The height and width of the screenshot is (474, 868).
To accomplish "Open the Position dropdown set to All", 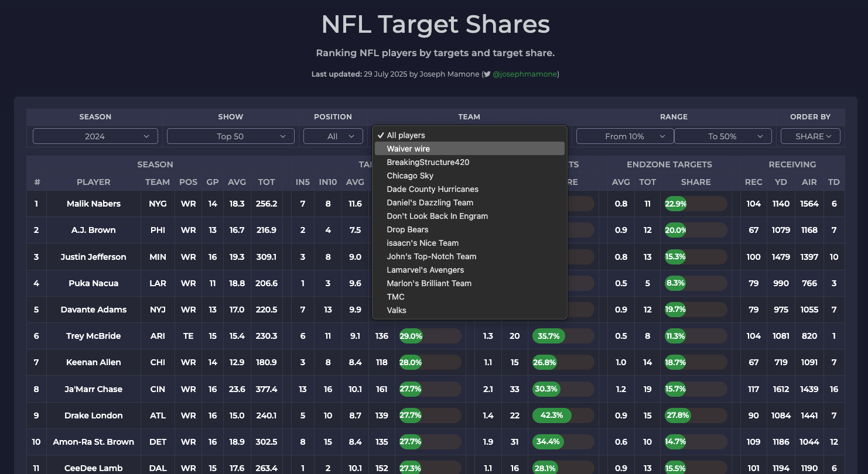I will [333, 136].
